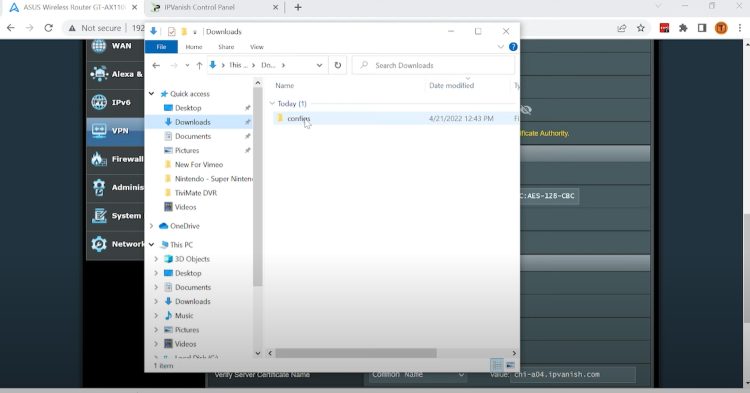This screenshot has height=393, width=750.
Task: Click the navigation pane scroll down arrow
Action: pyautogui.click(x=258, y=353)
